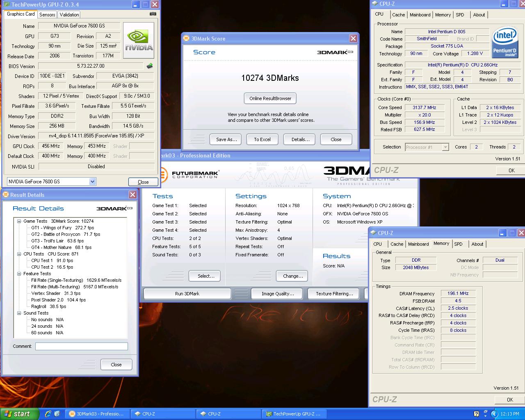
Task: Click the Online ResultBrowser button
Action: [270, 98]
